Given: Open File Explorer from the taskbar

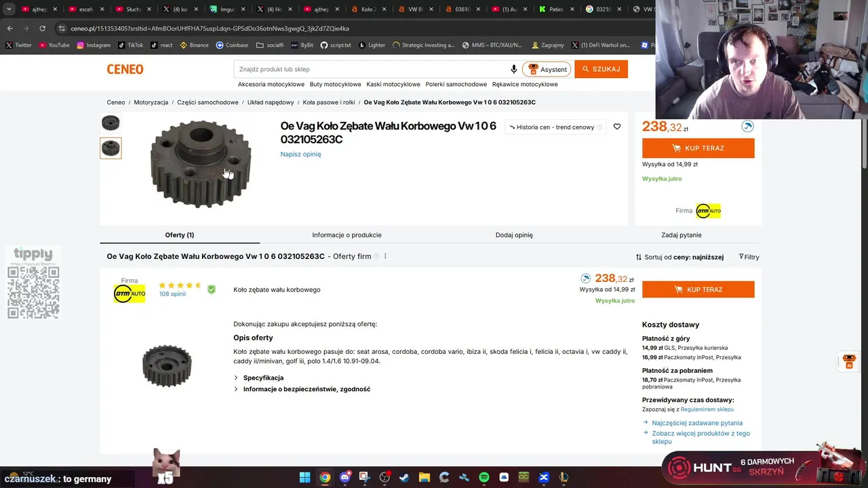Looking at the screenshot, I should [424, 477].
